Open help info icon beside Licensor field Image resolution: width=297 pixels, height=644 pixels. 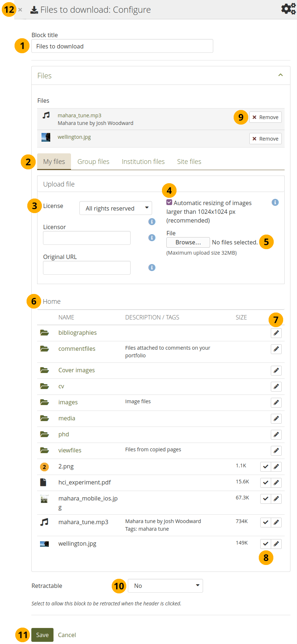click(152, 237)
